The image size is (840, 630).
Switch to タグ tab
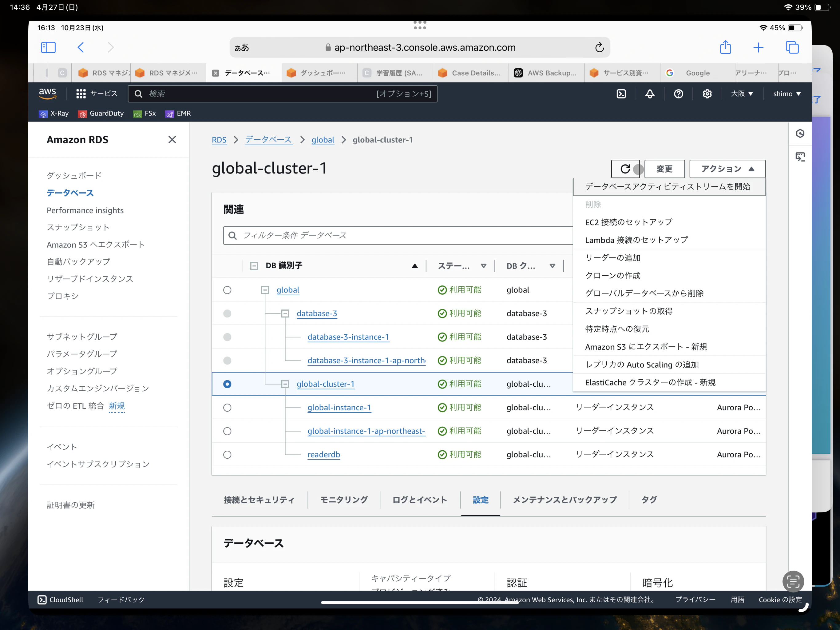(649, 500)
